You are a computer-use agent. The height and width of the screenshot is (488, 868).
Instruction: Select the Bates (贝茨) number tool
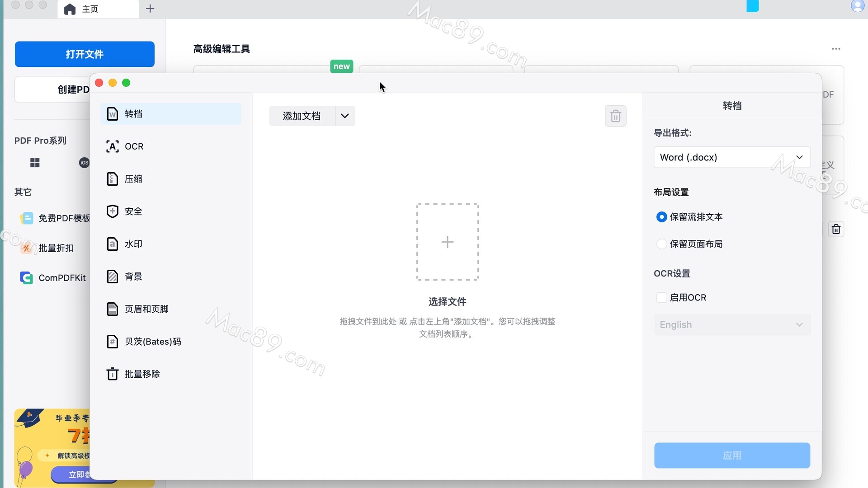[152, 342]
